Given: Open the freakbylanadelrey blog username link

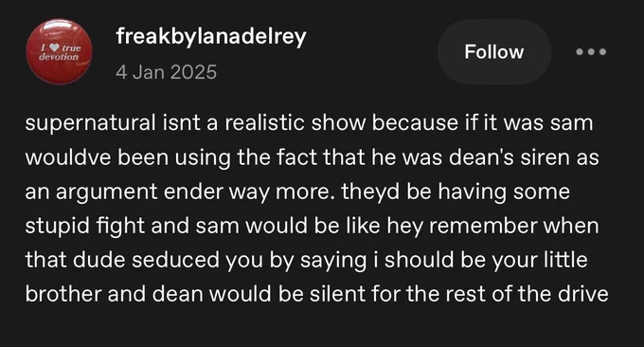Looking at the screenshot, I should tap(211, 37).
